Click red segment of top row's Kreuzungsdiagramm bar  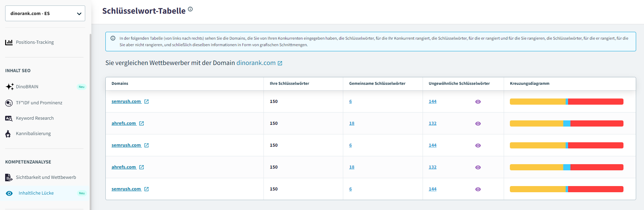click(595, 102)
